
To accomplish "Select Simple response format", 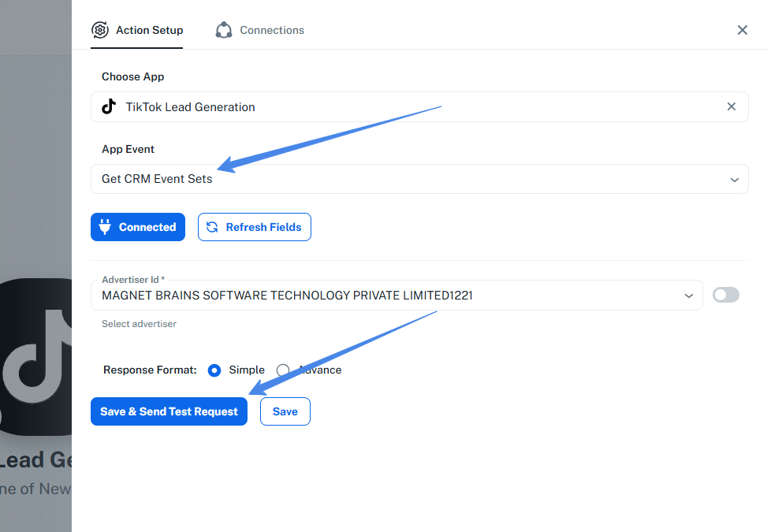I will (214, 370).
